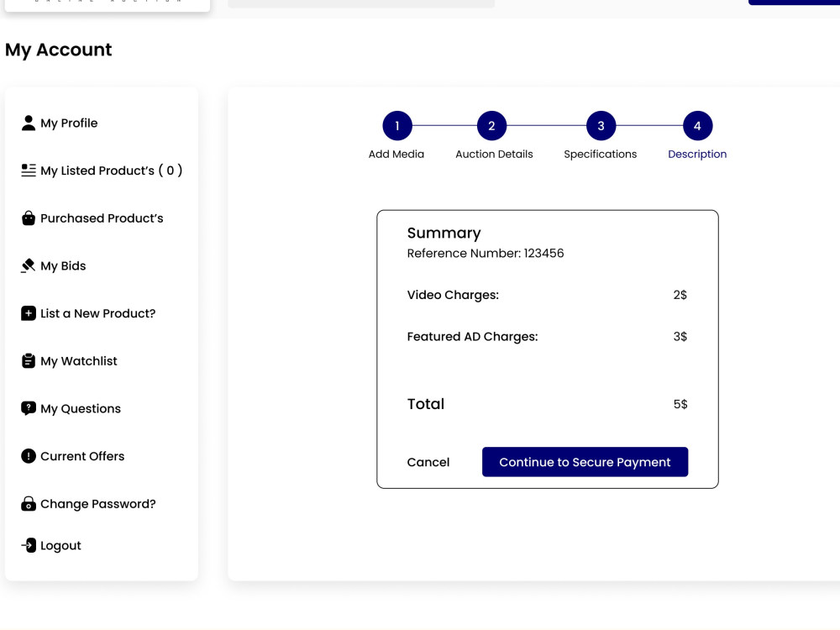Select step 4 circle in progress bar
Screen dimensions: 840x630
pos(697,126)
